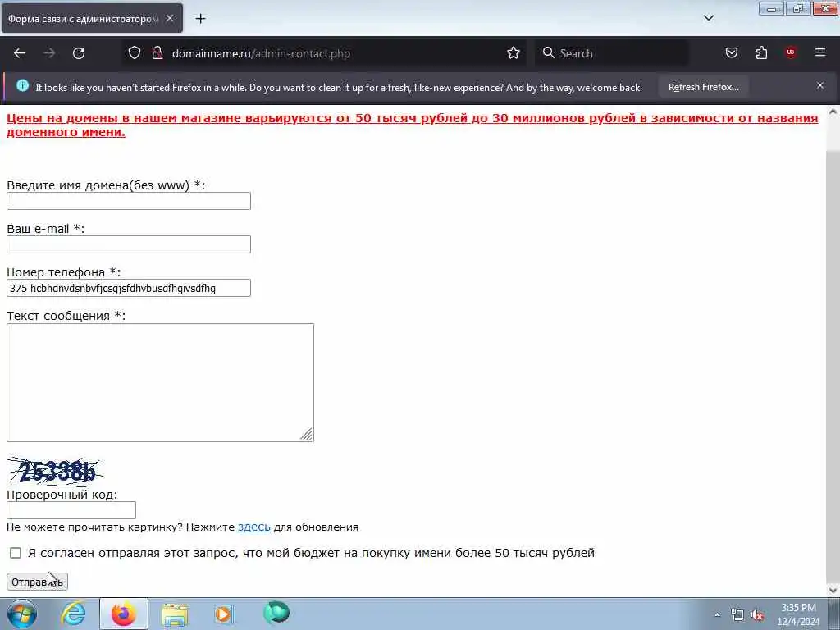Click the Текст сообщения text area
This screenshot has width=840, height=630.
tap(160, 382)
